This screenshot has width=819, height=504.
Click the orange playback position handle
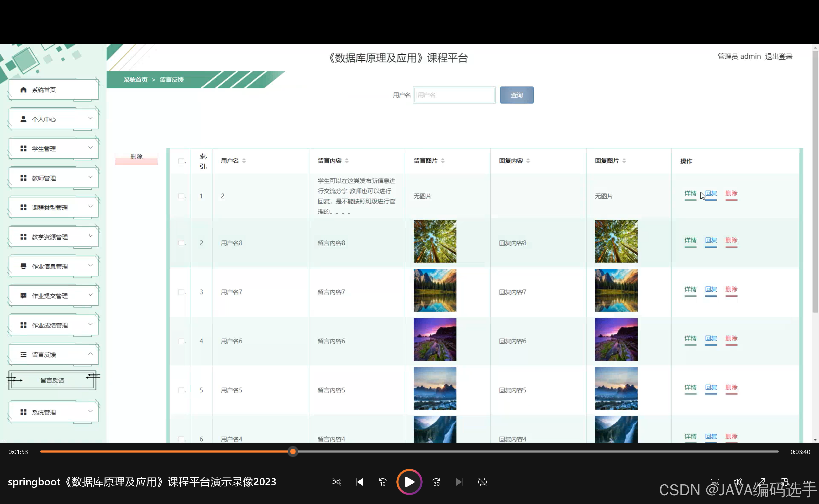pyautogui.click(x=293, y=452)
